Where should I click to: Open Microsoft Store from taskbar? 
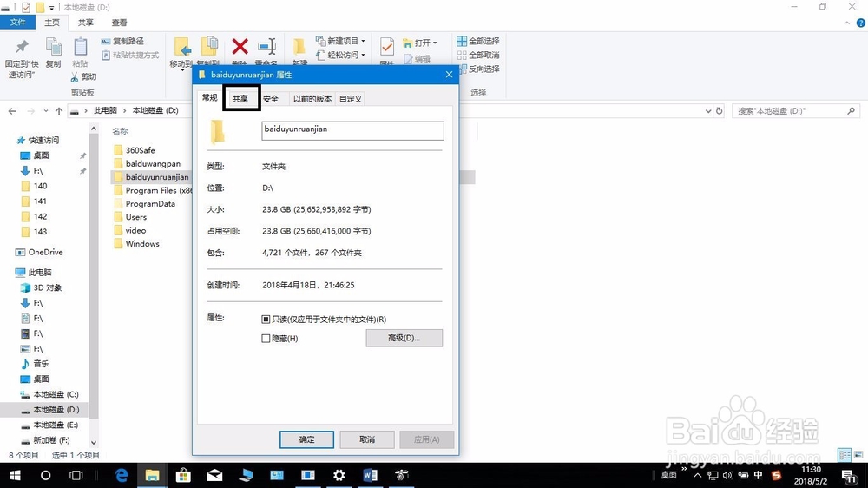point(182,475)
